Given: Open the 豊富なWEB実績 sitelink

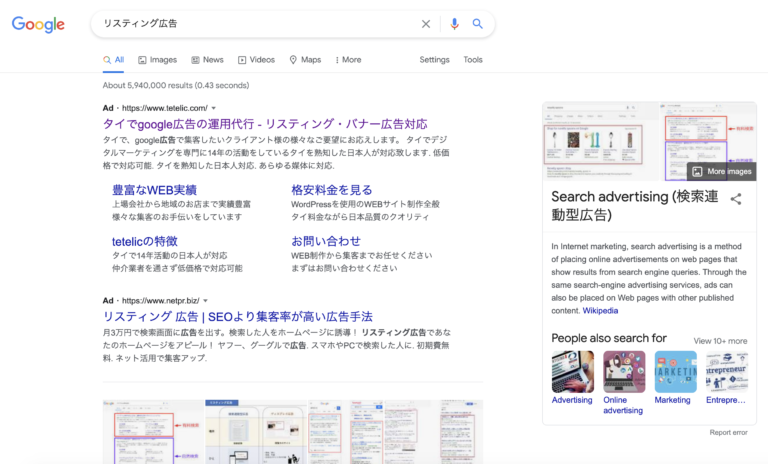Looking at the screenshot, I should pyautogui.click(x=154, y=190).
